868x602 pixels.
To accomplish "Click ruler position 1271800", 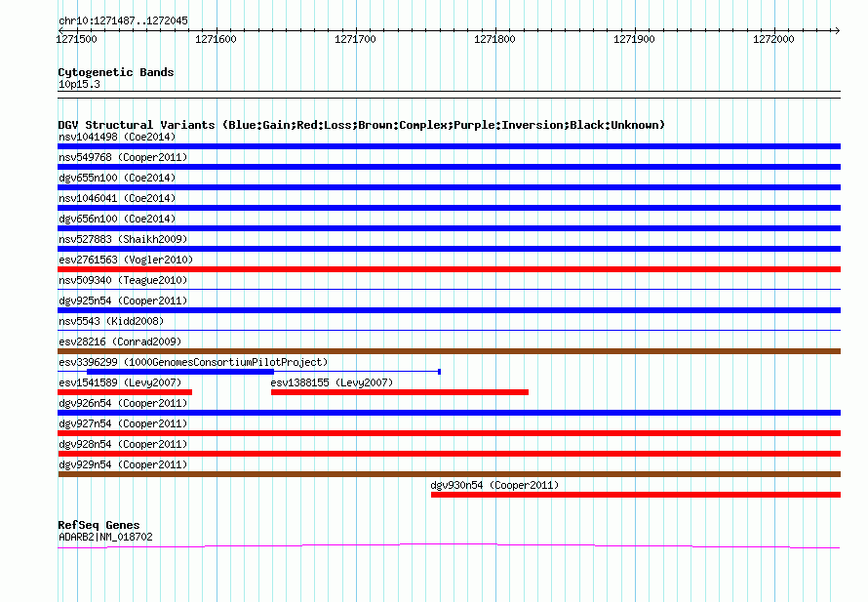I will (494, 39).
